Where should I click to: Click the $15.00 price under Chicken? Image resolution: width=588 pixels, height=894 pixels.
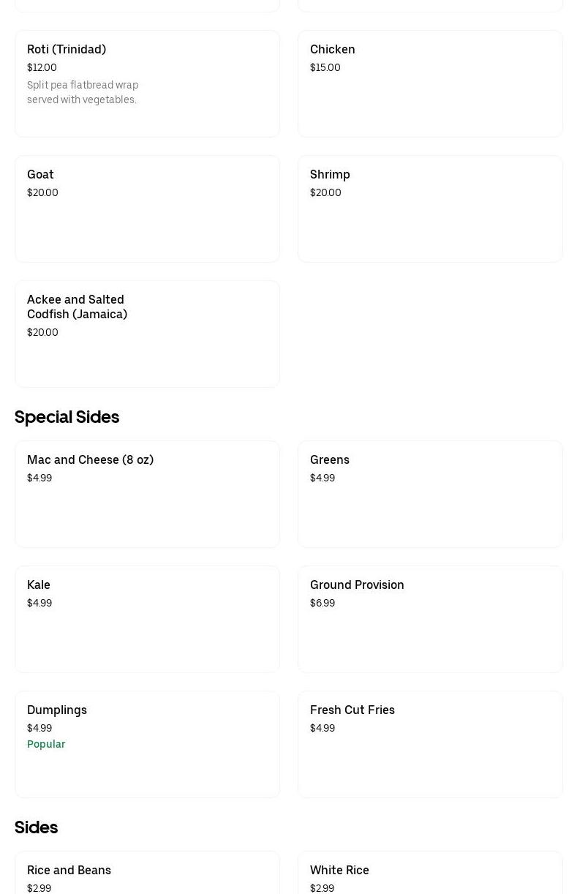coord(325,68)
